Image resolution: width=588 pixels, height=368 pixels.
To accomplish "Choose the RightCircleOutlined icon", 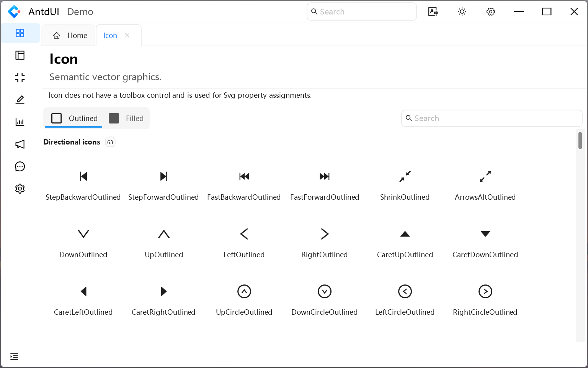I will tap(485, 291).
